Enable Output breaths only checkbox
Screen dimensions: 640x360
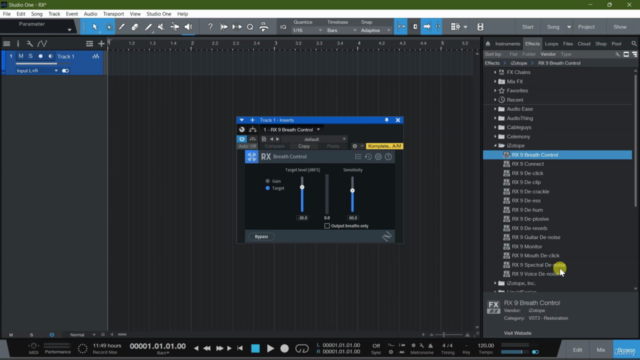(x=327, y=226)
